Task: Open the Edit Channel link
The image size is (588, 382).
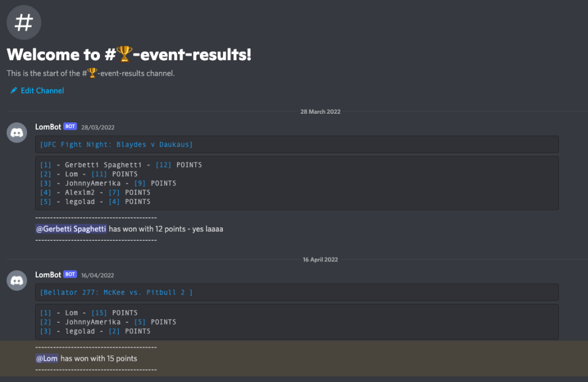Action: pos(42,91)
